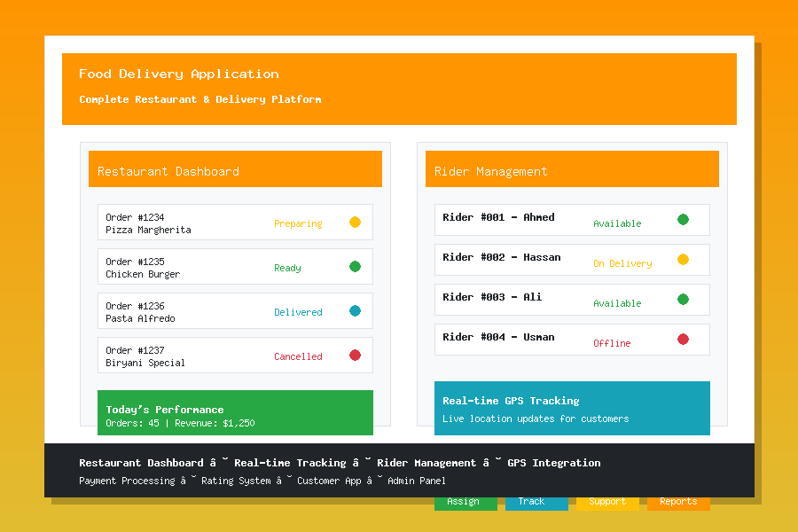
Task: Click yellow status dot for Rider Hassan
Action: 683,260
